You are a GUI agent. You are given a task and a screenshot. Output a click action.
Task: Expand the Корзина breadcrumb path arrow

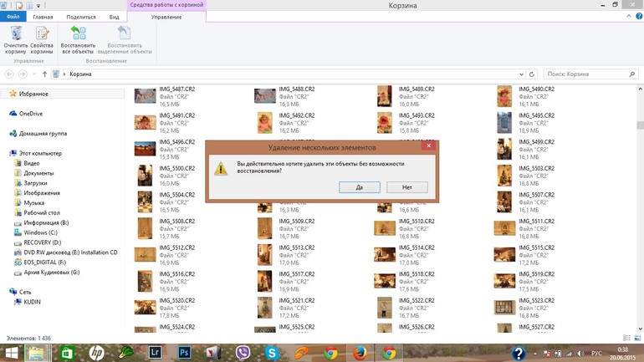(x=64, y=74)
